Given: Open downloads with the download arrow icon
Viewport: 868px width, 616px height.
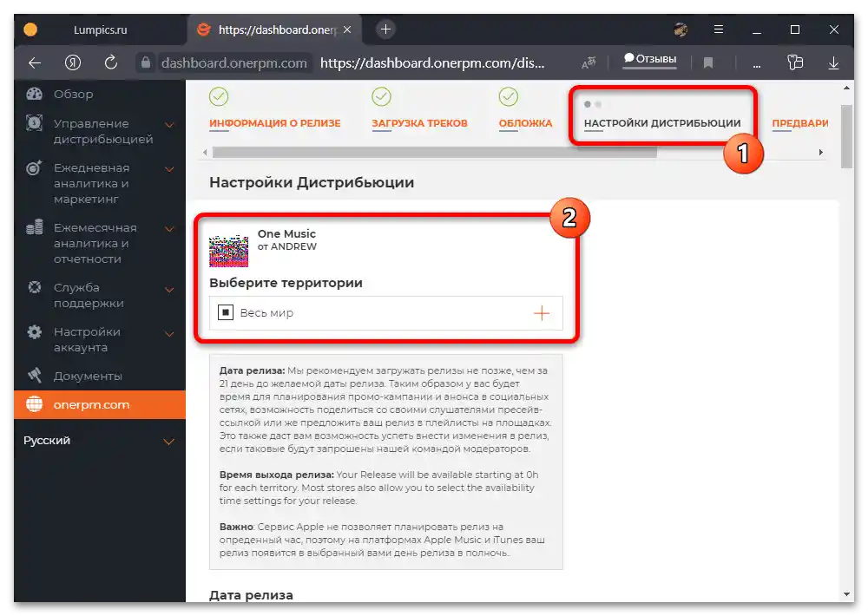Looking at the screenshot, I should point(833,63).
